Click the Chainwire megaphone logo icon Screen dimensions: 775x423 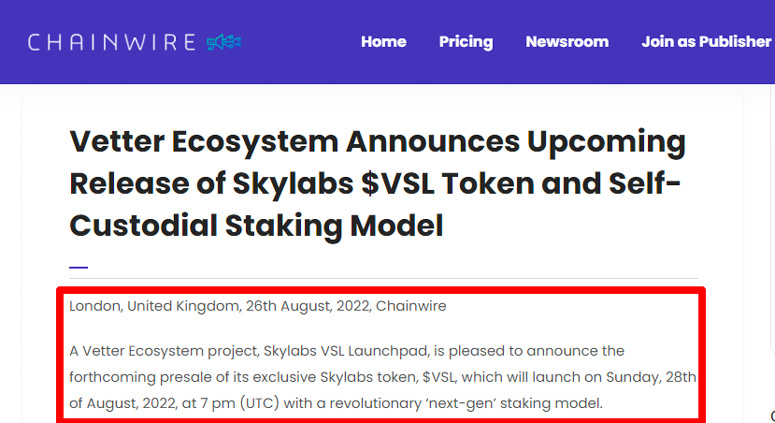point(224,42)
